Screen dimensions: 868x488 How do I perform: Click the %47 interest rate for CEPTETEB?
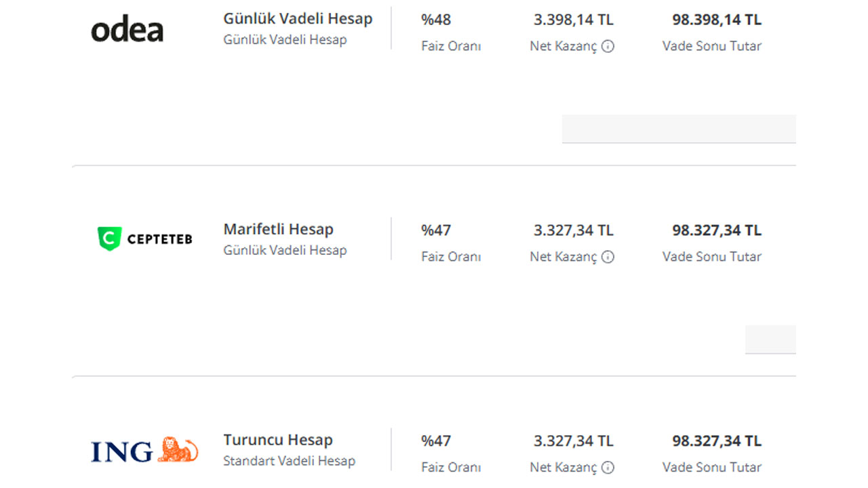click(436, 230)
